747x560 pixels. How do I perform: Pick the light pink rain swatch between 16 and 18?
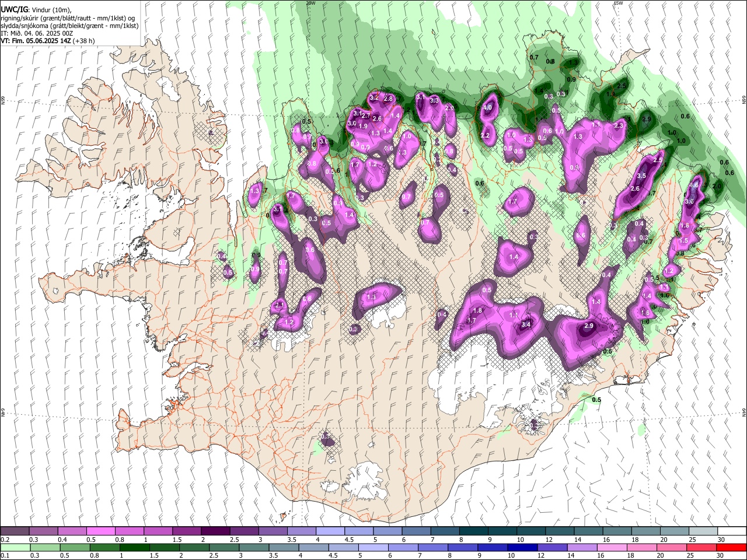click(611, 547)
